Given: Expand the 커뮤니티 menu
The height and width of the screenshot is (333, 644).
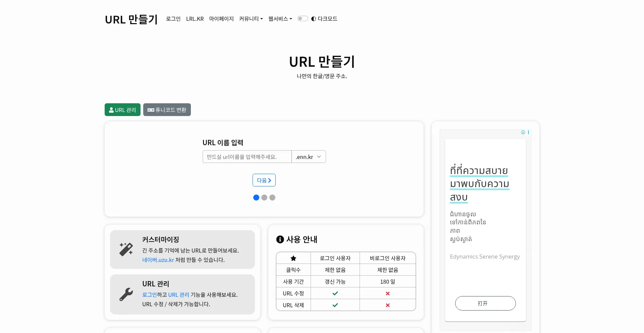Looking at the screenshot, I should pyautogui.click(x=251, y=19).
